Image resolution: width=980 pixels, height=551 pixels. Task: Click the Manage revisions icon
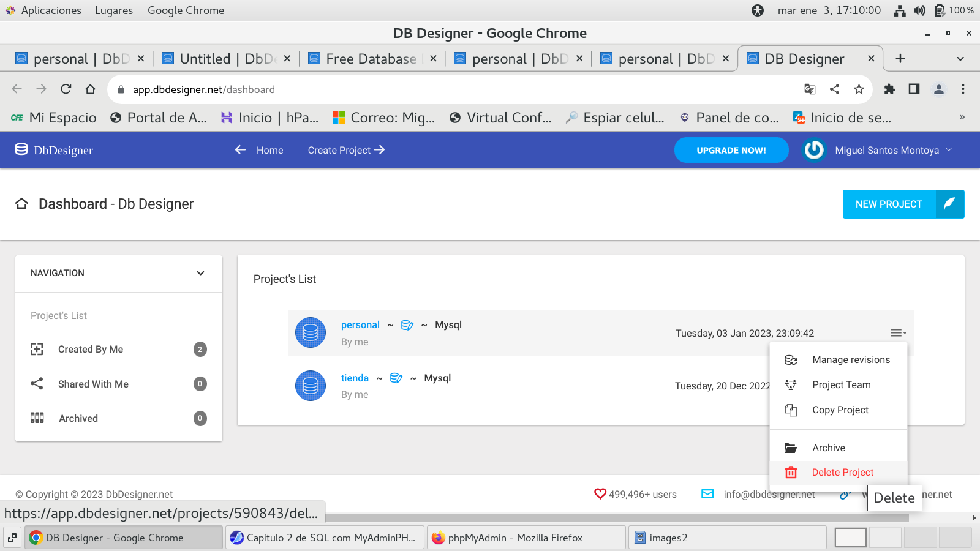[791, 360]
